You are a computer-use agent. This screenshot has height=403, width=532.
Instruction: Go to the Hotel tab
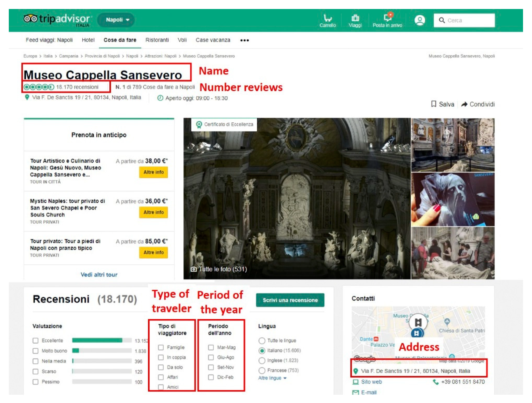coord(88,40)
